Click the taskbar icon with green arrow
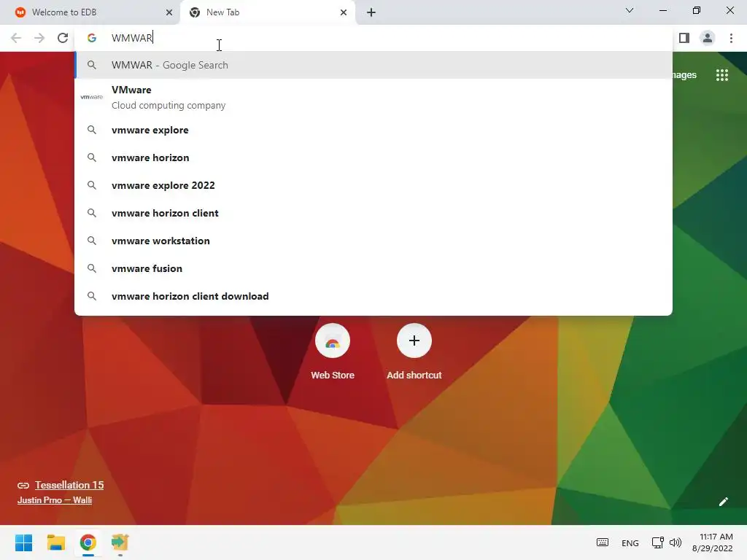The width and height of the screenshot is (747, 560). (120, 542)
